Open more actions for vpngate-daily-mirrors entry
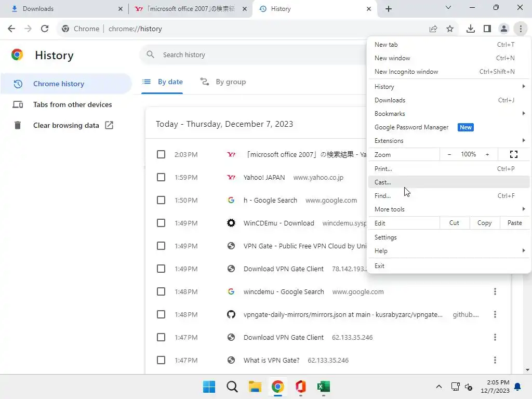Screen dimensions: 532x399 [x=495, y=314]
